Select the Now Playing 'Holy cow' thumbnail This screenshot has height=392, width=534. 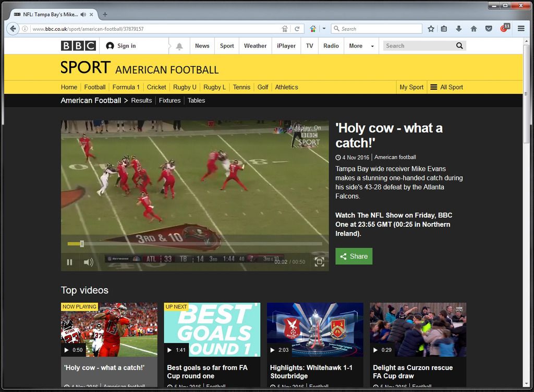coord(109,329)
